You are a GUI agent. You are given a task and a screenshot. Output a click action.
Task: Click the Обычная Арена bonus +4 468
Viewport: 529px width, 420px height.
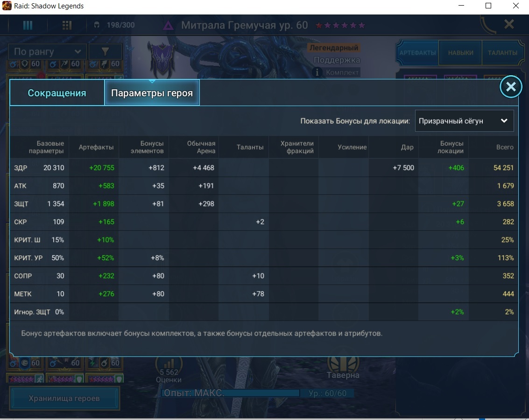(x=204, y=168)
